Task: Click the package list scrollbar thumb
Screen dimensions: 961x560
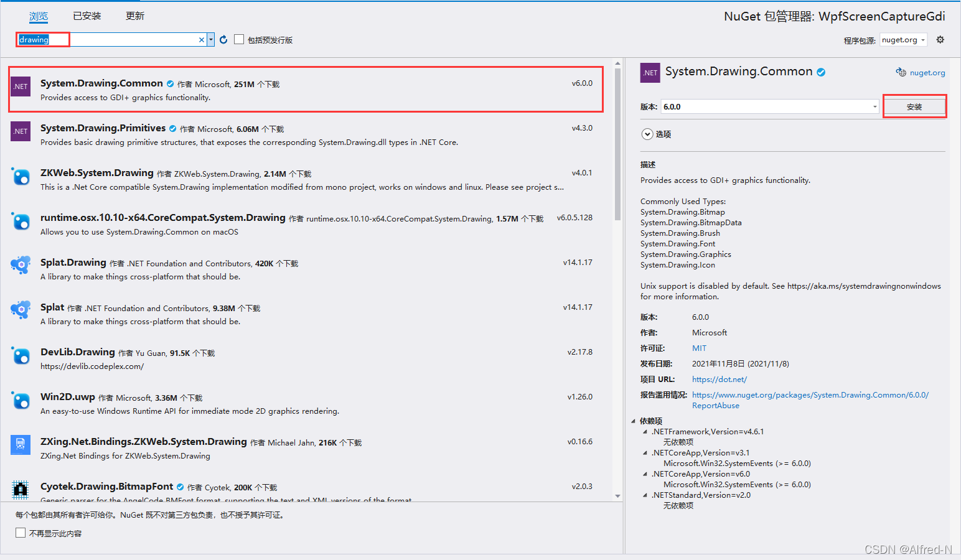Action: click(x=617, y=144)
